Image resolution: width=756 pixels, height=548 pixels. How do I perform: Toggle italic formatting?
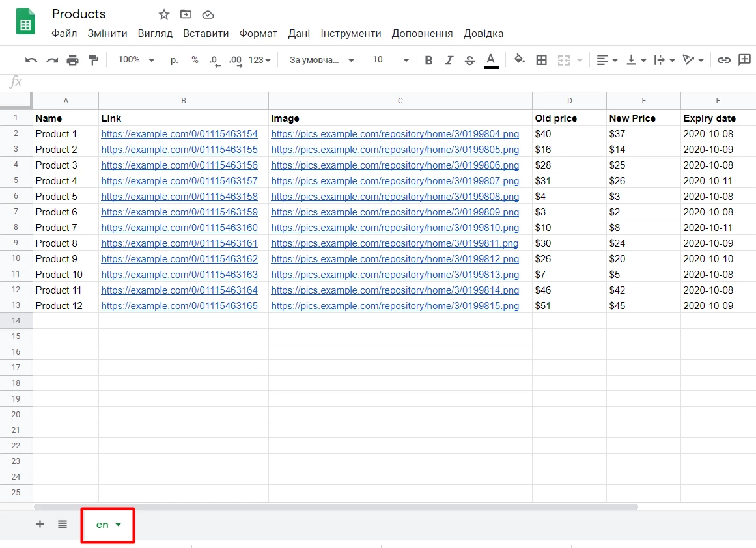[x=449, y=61]
